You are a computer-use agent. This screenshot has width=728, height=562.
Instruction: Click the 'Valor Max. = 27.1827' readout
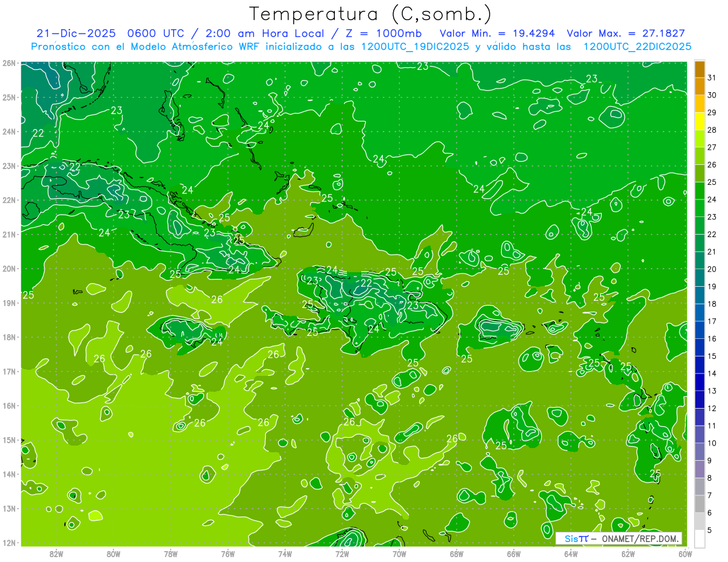click(626, 33)
